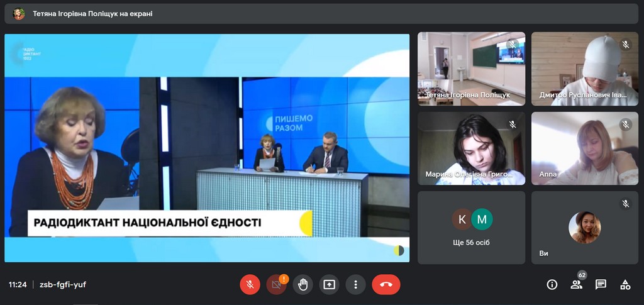Raise your hand in the meeting
This screenshot has height=305, width=644.
click(x=303, y=284)
